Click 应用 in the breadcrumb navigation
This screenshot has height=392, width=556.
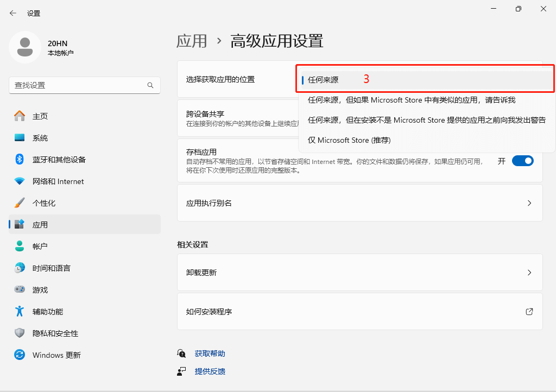tap(192, 41)
